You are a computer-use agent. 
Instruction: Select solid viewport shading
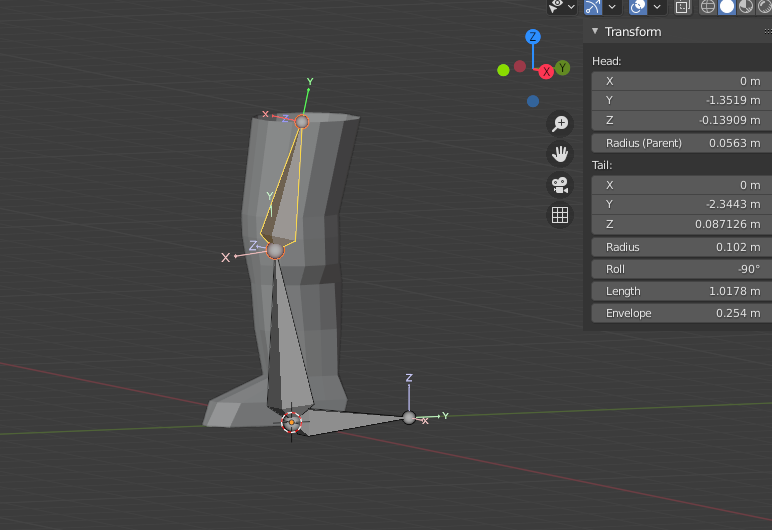(727, 6)
